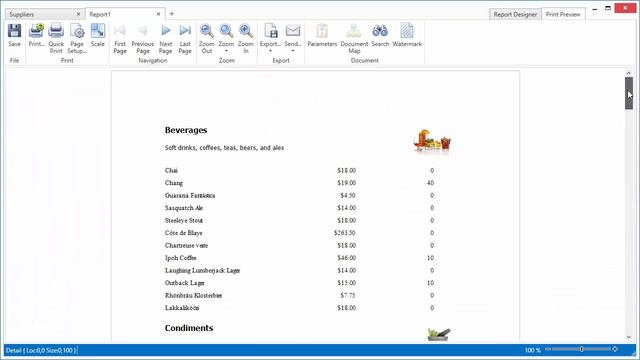Image resolution: width=640 pixels, height=360 pixels.
Task: Click Laughing Lumberjack Lager text
Action: tap(202, 271)
